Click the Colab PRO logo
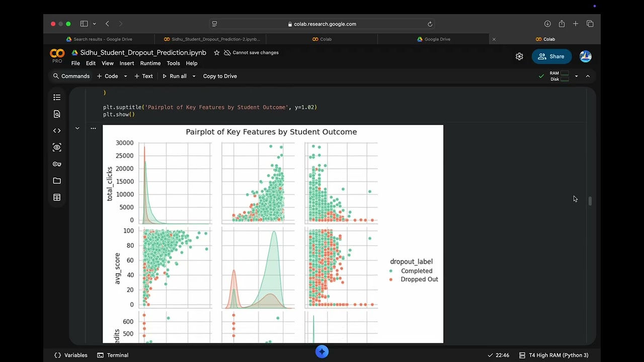The width and height of the screenshot is (644, 362). (x=57, y=56)
